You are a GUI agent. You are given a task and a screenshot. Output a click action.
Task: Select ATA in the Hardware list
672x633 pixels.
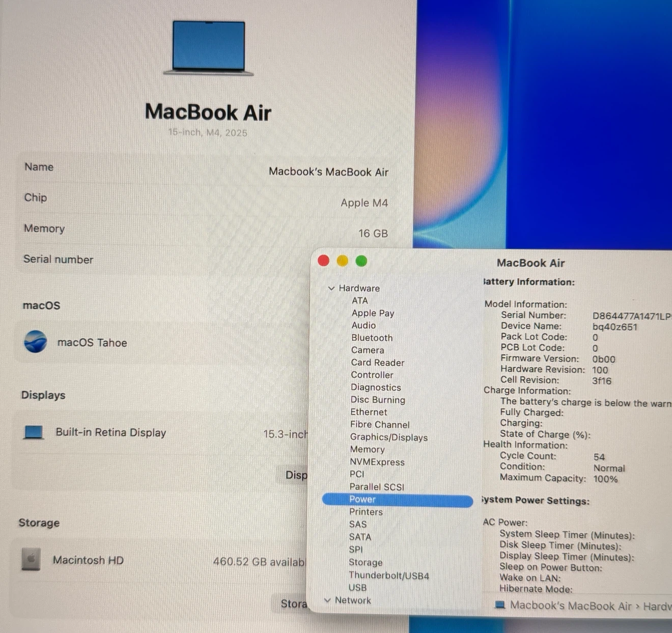[359, 301]
